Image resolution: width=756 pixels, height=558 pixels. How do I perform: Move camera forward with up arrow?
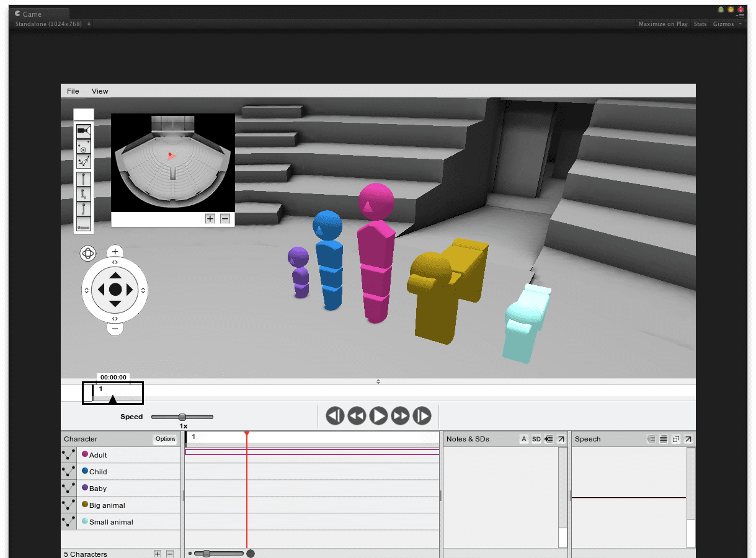pos(115,275)
